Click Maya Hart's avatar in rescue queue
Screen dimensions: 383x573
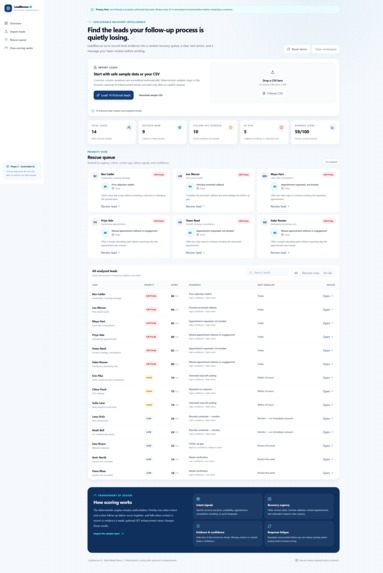[265, 176]
